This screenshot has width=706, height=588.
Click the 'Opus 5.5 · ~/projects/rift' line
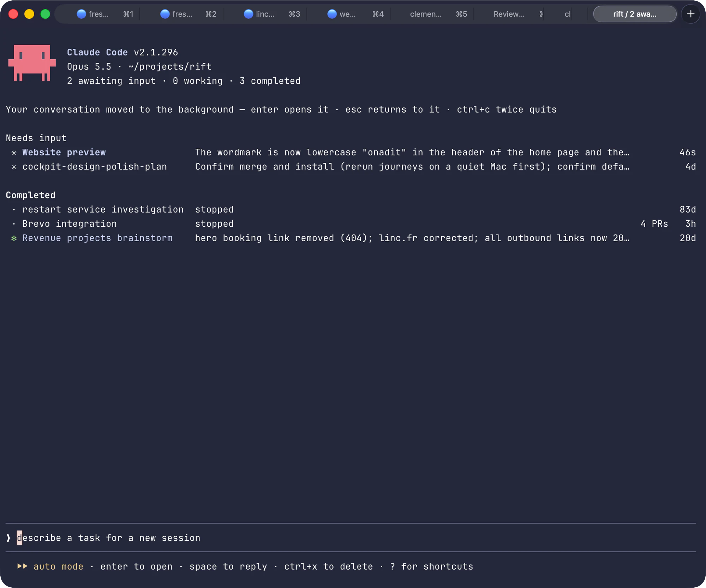(139, 67)
